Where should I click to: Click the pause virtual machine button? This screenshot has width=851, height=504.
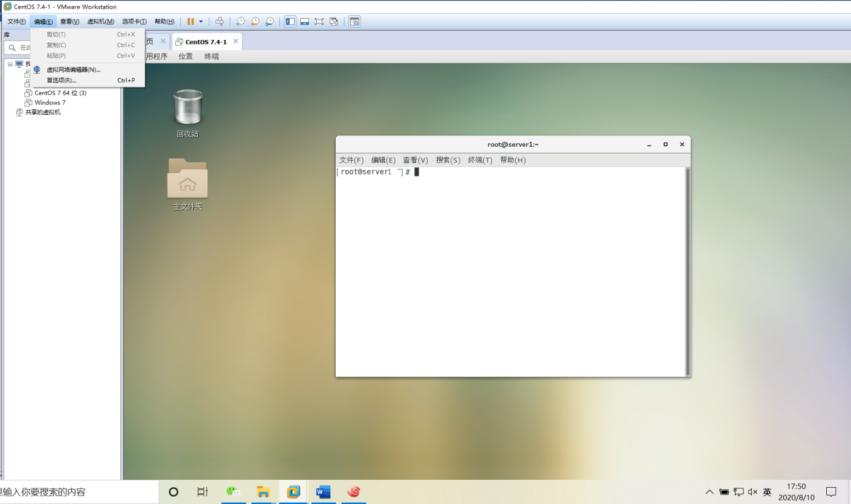pyautogui.click(x=191, y=22)
